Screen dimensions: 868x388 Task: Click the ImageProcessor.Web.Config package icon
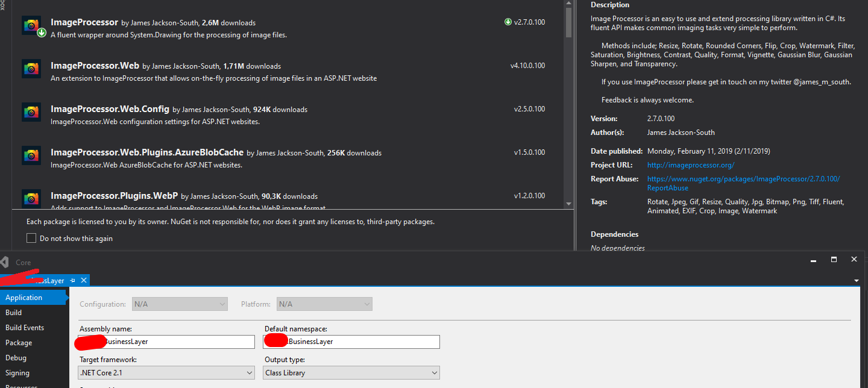point(31,112)
